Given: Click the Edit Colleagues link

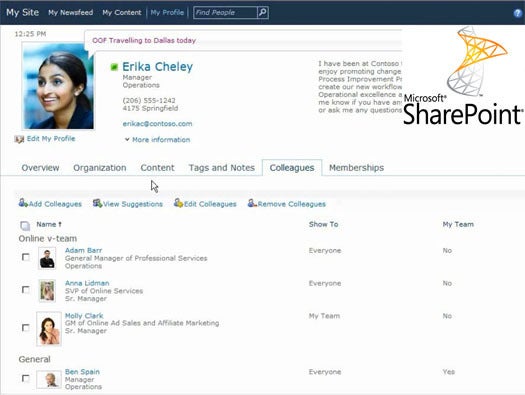Looking at the screenshot, I should pyautogui.click(x=210, y=204).
